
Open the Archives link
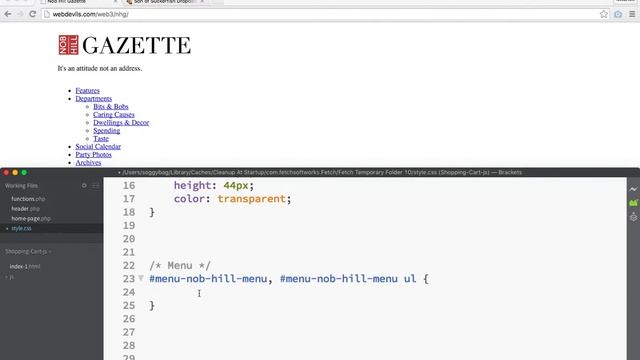point(88,162)
